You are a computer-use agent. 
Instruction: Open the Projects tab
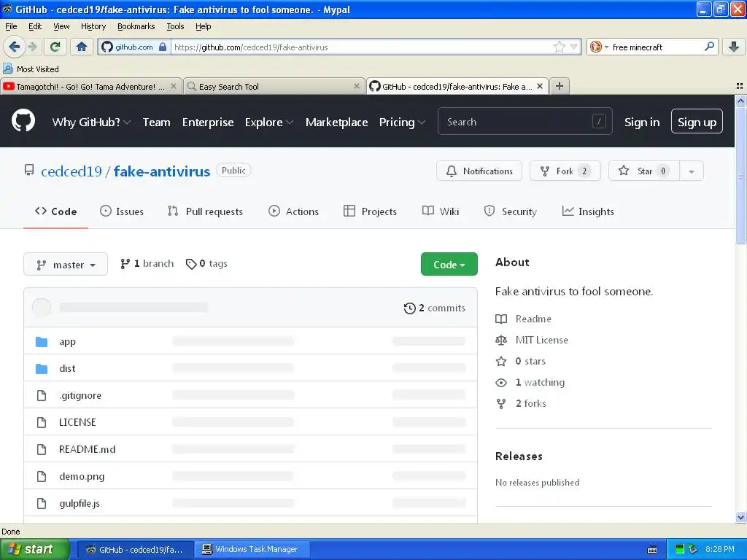[x=370, y=211]
